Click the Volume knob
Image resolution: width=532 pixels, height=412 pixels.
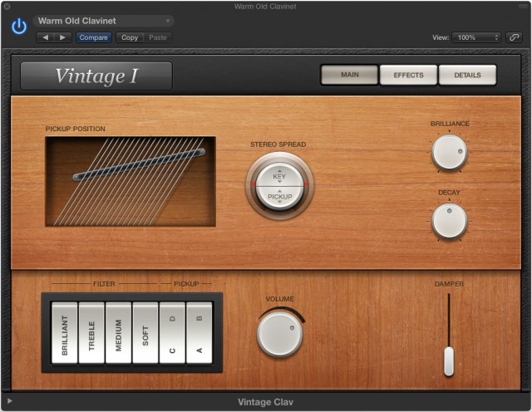pos(279,334)
